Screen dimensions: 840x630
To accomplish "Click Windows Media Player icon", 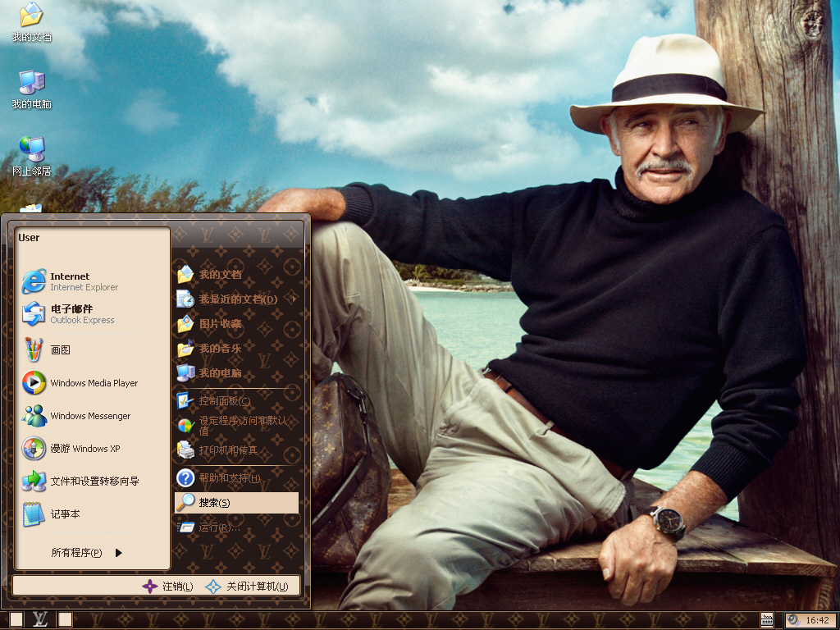I will coord(34,382).
